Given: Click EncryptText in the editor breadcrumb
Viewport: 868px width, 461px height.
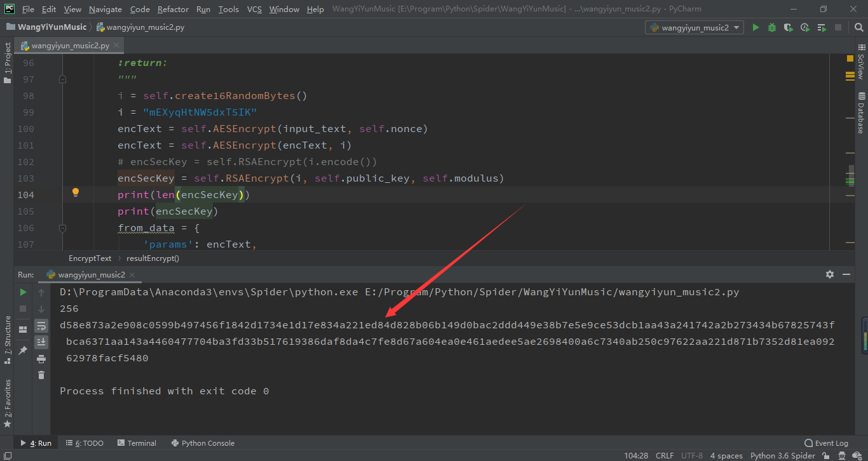Looking at the screenshot, I should (90, 258).
